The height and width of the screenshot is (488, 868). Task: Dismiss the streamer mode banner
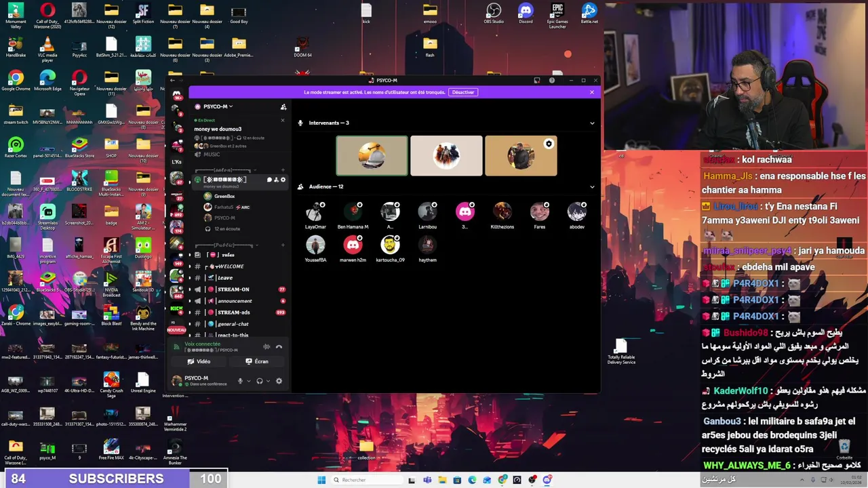coord(591,92)
